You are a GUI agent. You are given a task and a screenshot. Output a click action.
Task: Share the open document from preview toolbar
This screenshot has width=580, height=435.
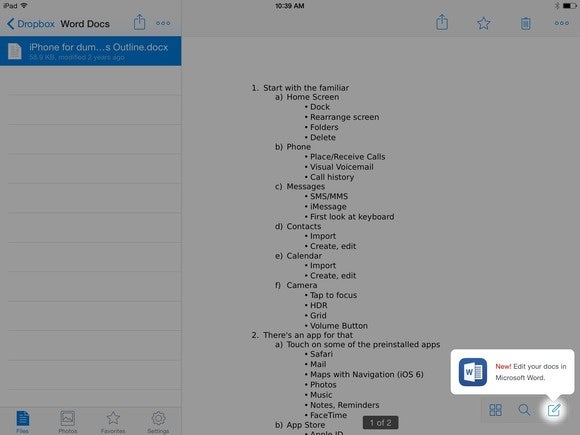point(442,22)
